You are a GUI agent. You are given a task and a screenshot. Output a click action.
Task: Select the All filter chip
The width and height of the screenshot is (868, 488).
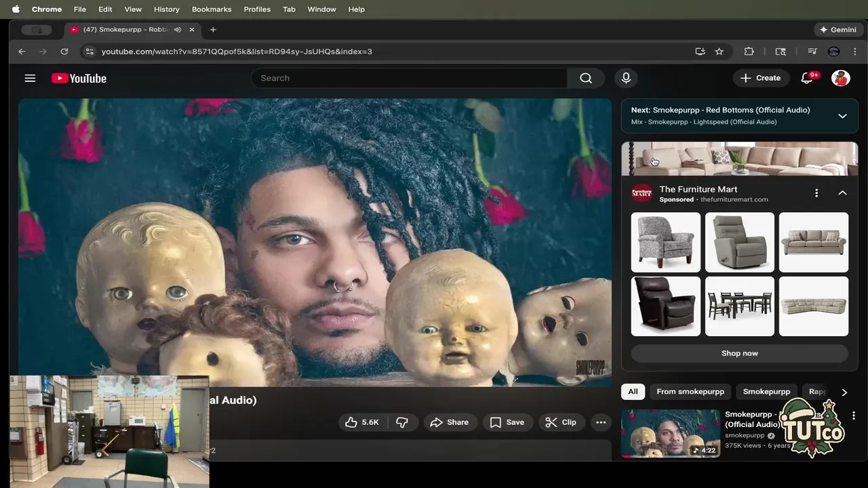point(633,392)
